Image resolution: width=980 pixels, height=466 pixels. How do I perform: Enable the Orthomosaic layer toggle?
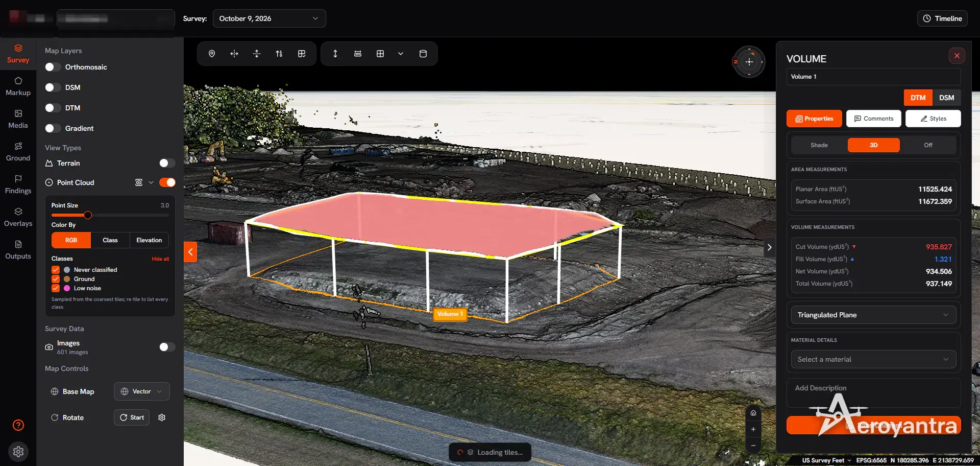coord(53,67)
